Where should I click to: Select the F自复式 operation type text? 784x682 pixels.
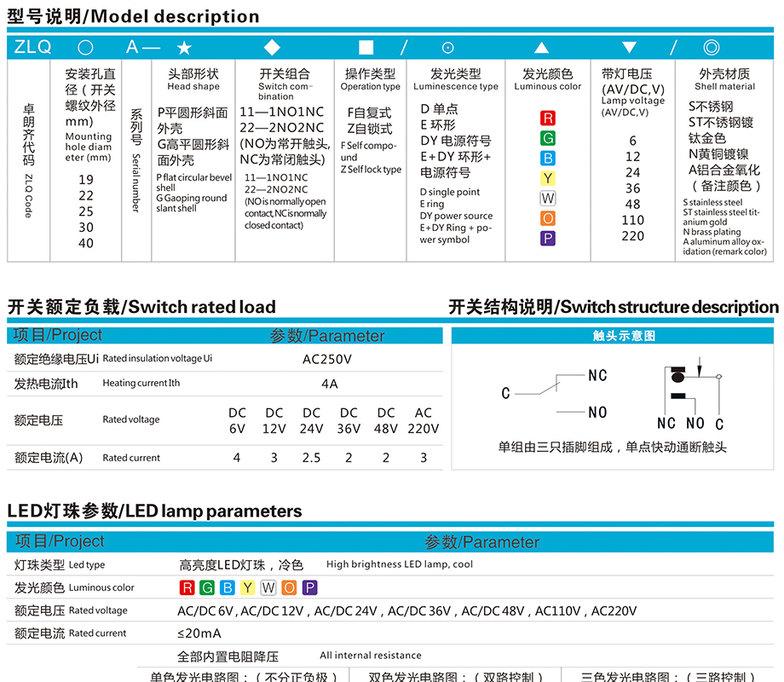tap(370, 113)
